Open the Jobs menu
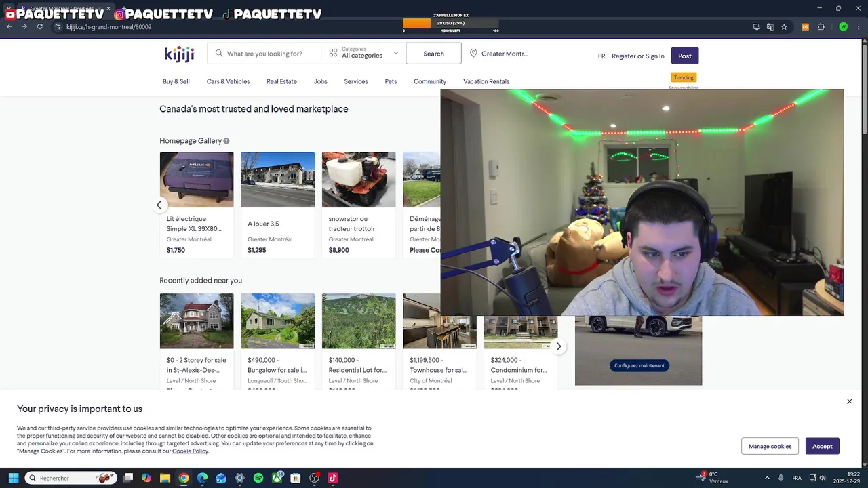Viewport: 868px width, 488px height. (x=321, y=81)
